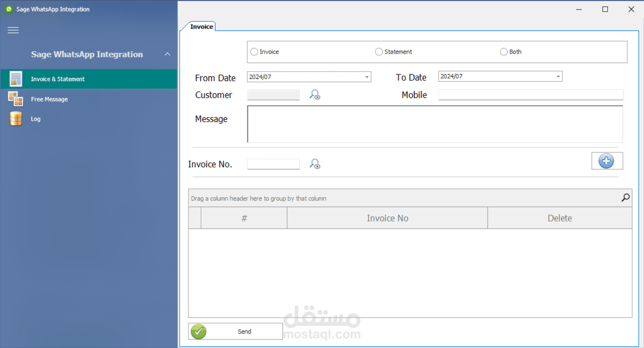Collapse the Sage WhatsApp Integration group chevron
Viewport: 644px width, 348px height.
coord(167,55)
